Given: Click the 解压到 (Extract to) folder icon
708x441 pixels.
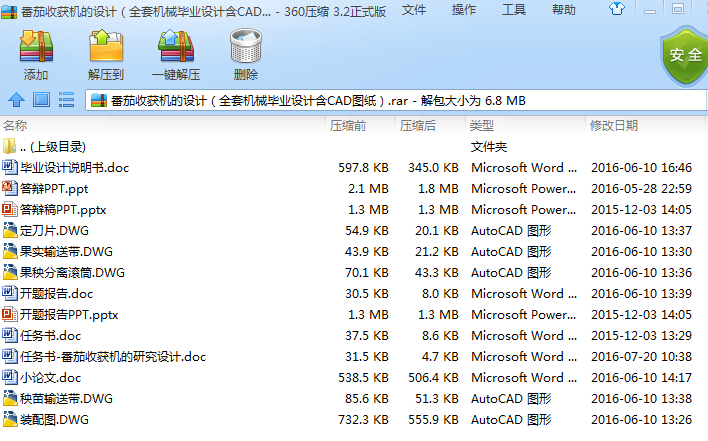Looking at the screenshot, I should tap(106, 46).
